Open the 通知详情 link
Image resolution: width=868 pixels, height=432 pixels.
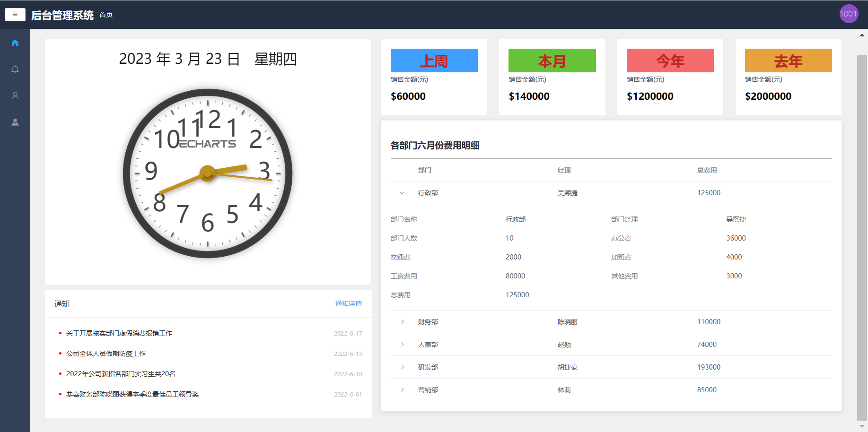349,303
